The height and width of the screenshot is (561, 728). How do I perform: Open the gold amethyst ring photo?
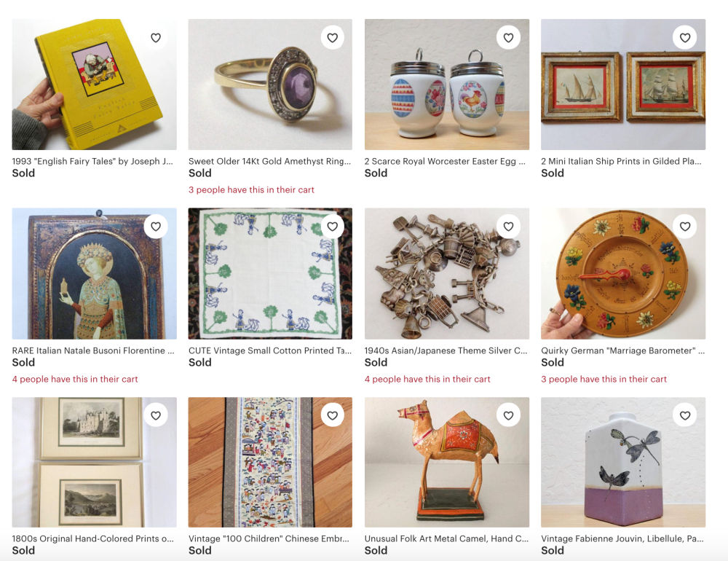pos(270,84)
